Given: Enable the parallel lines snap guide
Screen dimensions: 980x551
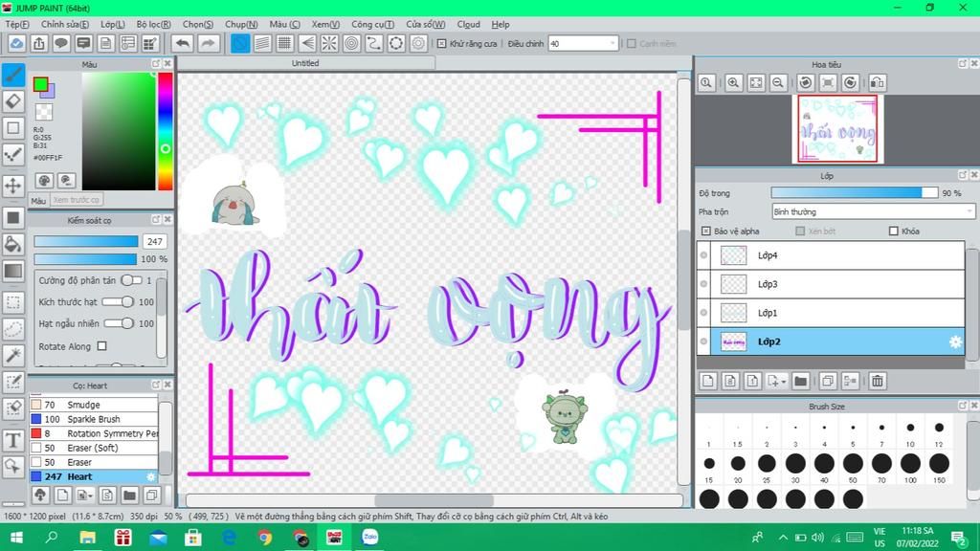Looking at the screenshot, I should [x=262, y=43].
